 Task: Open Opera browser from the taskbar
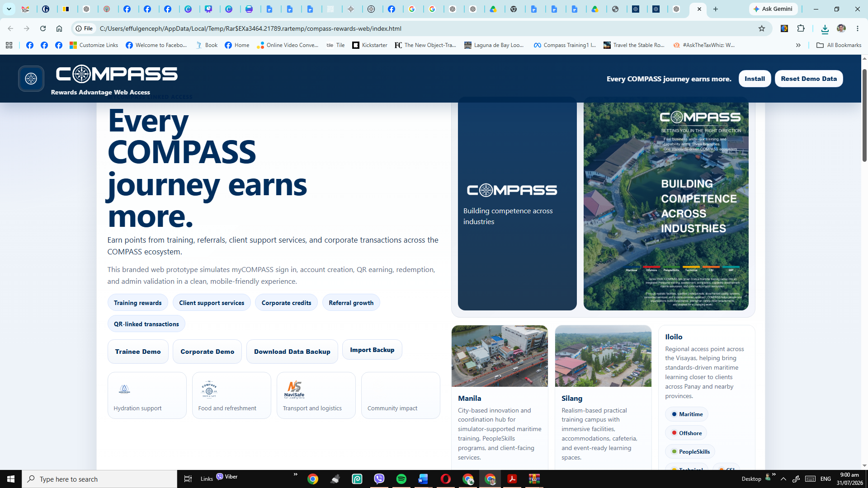click(x=445, y=479)
